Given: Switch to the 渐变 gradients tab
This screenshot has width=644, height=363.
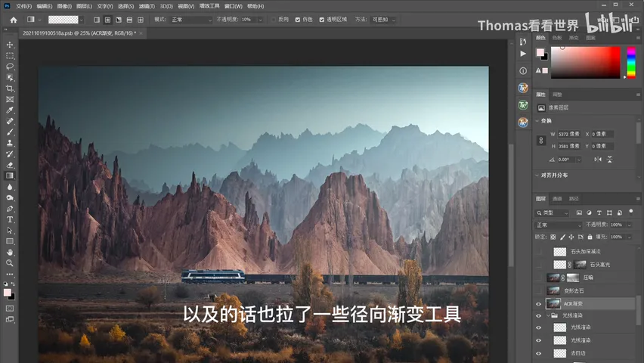Looking at the screenshot, I should click(574, 38).
